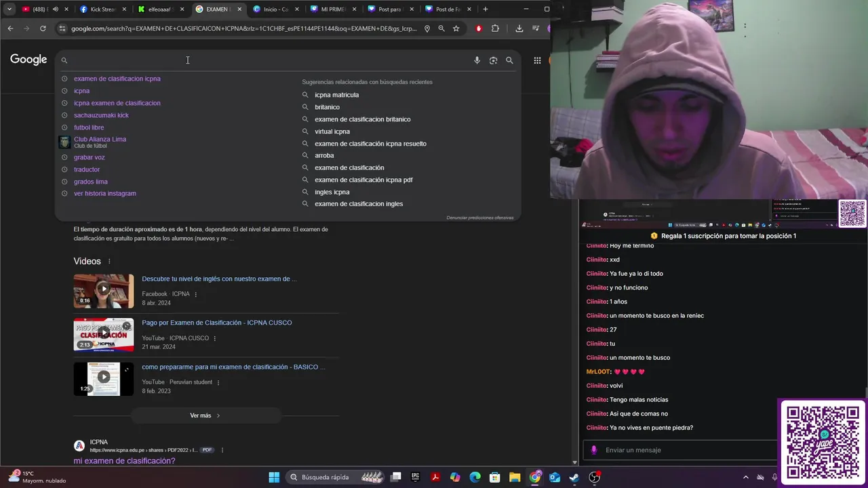Open Task View from the taskbar
The width and height of the screenshot is (868, 488).
[396, 477]
